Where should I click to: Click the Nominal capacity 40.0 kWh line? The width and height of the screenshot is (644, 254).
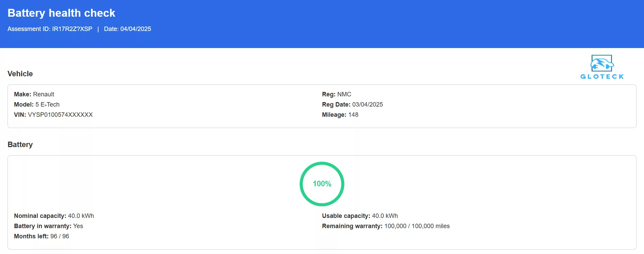[54, 216]
